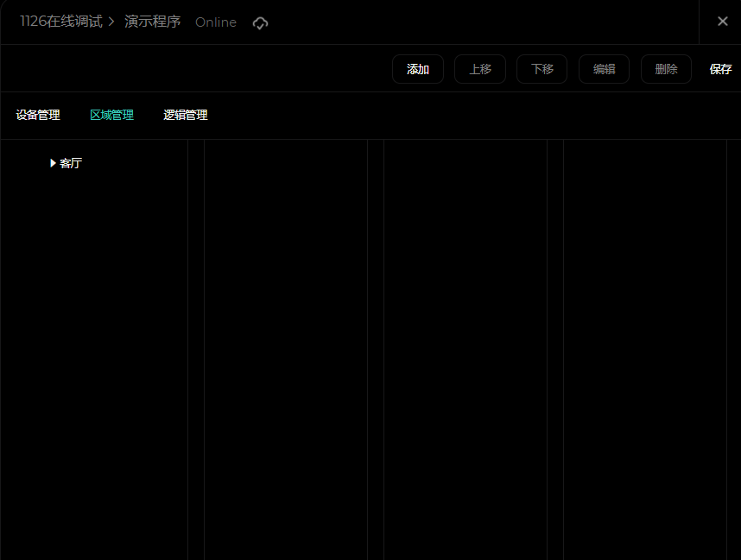Click the cloud sync status icon
The width and height of the screenshot is (741, 560).
(x=260, y=22)
